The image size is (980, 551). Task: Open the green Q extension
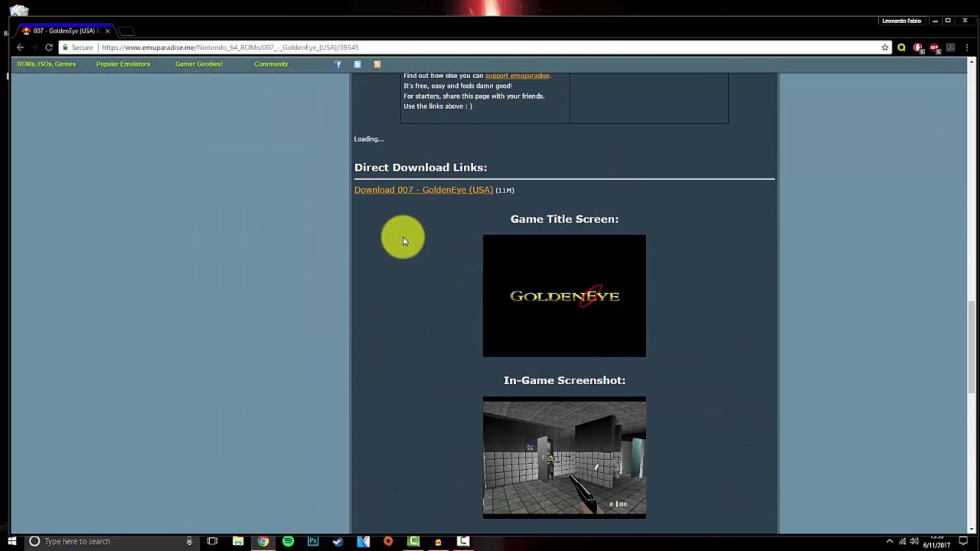tap(901, 47)
